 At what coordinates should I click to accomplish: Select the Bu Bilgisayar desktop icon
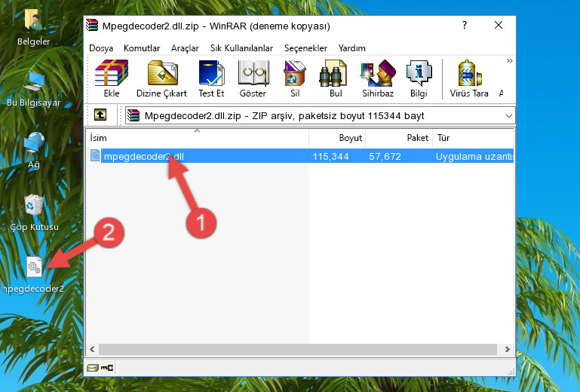pos(33,89)
